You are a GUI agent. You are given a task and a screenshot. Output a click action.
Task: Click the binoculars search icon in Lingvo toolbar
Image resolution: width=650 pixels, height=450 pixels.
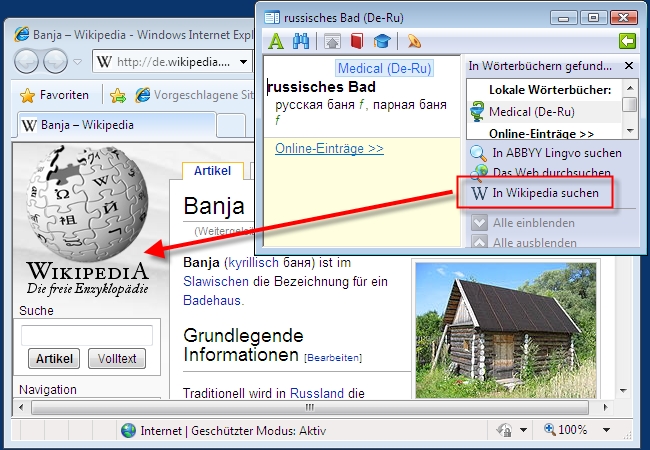[301, 41]
